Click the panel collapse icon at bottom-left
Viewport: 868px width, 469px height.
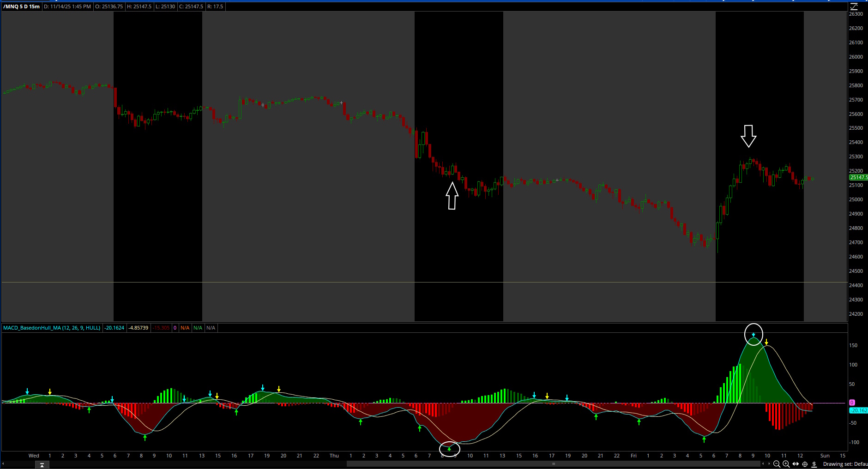(42, 465)
